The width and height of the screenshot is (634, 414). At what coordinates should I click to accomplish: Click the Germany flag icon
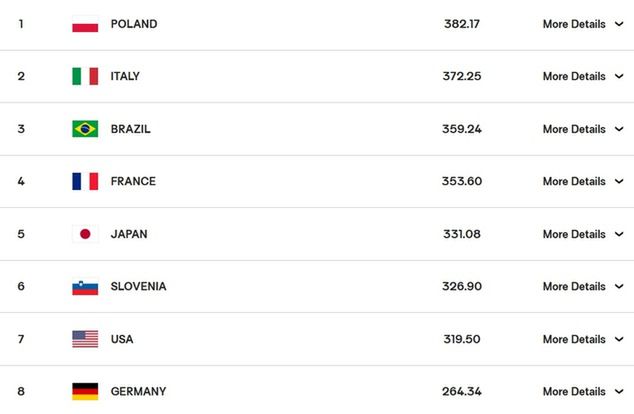85,391
